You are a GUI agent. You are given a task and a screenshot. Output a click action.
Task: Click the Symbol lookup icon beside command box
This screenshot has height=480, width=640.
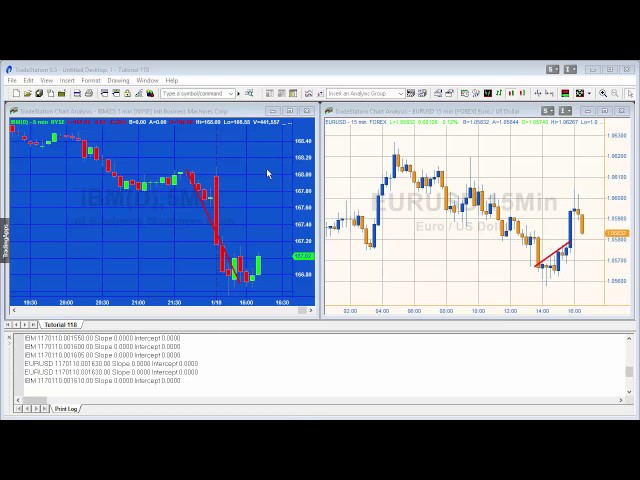[249, 93]
